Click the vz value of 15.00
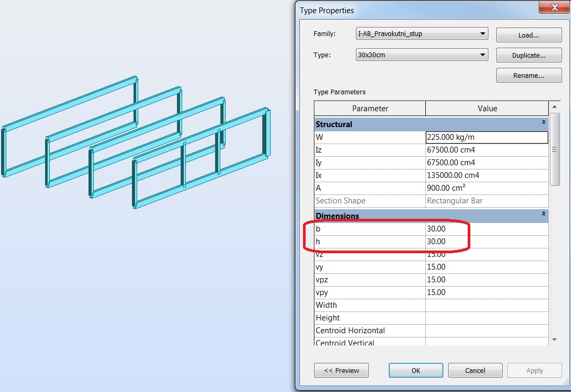The height and width of the screenshot is (392, 571). (477, 254)
